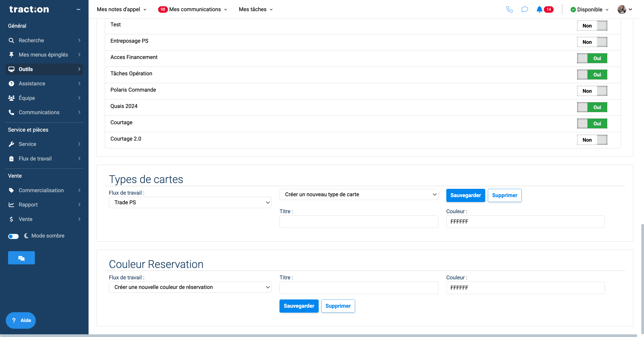This screenshot has width=644, height=337.
Task: Click the red 14 notification badge
Action: pos(549,9)
